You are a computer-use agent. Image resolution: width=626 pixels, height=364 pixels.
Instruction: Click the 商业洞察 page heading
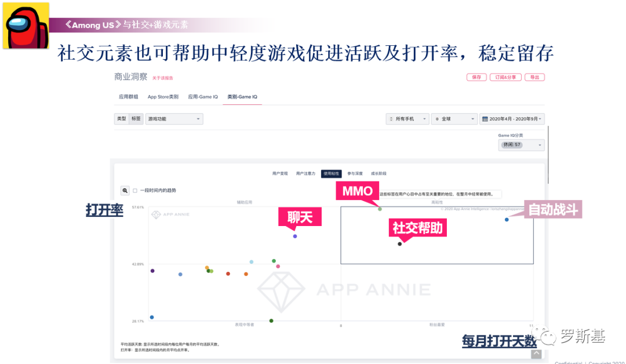(x=130, y=77)
